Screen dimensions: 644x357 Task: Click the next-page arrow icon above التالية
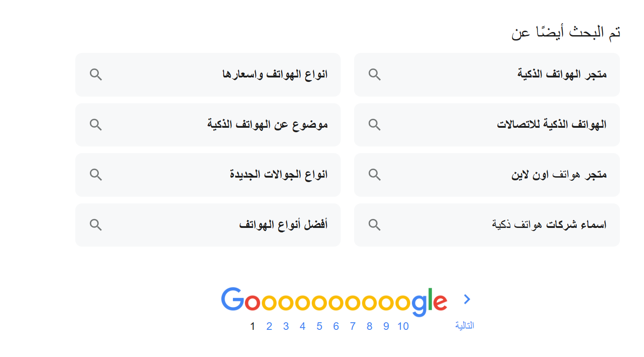(x=467, y=299)
